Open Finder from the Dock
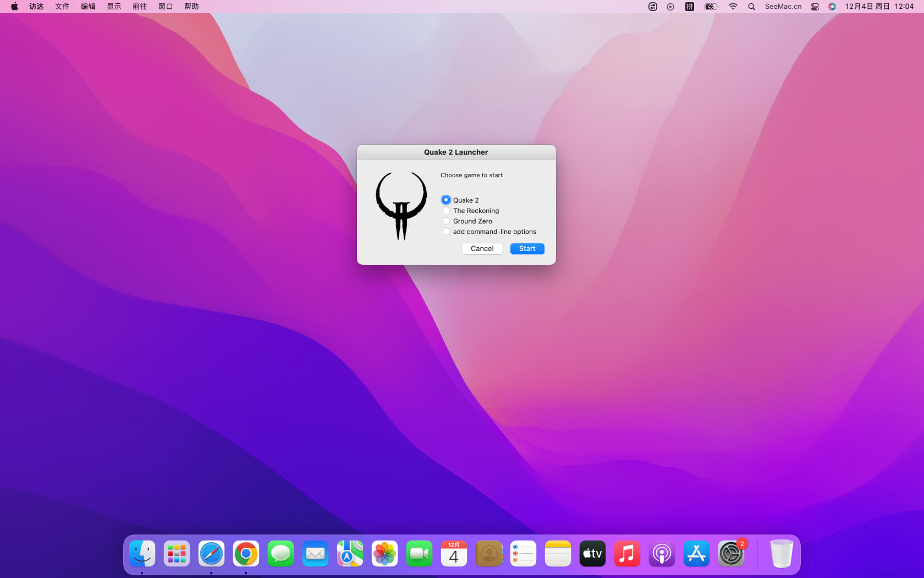The height and width of the screenshot is (578, 924). [x=142, y=554]
